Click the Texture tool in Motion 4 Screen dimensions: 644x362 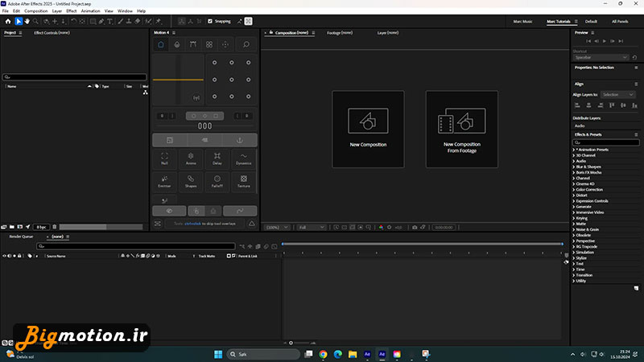(243, 181)
